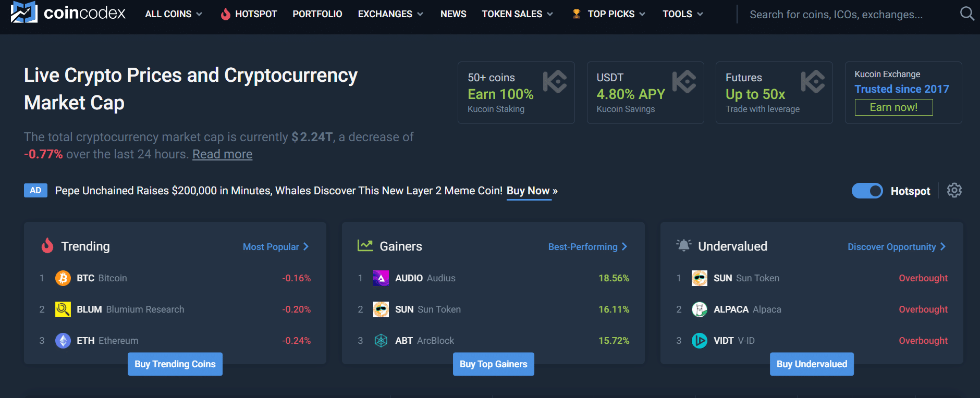The height and width of the screenshot is (398, 980).
Task: Expand the All Coins dropdown
Action: pyautogui.click(x=174, y=14)
